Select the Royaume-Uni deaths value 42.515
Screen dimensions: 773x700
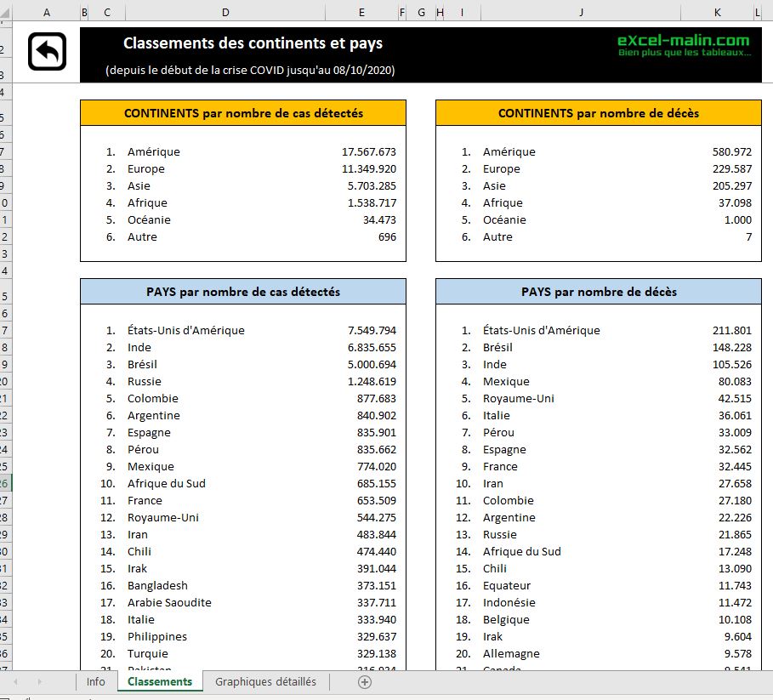[x=735, y=398]
